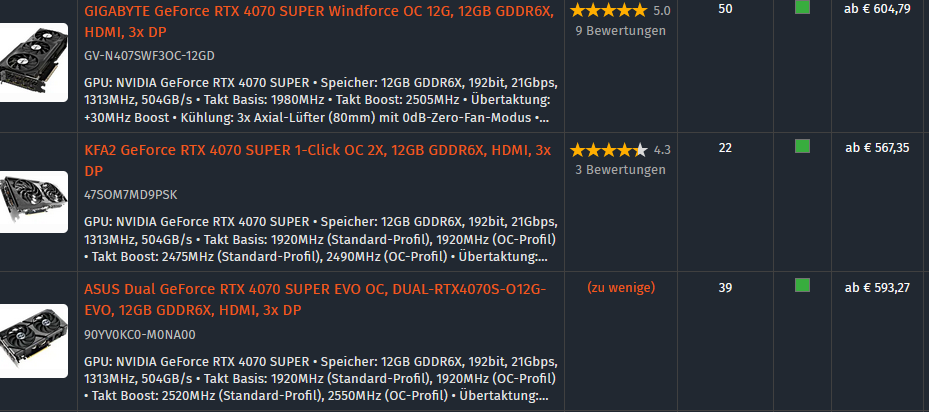Viewport: 929px width, 412px height.
Task: Click the ASUS Dual graphics card thumbnail
Action: click(34, 341)
